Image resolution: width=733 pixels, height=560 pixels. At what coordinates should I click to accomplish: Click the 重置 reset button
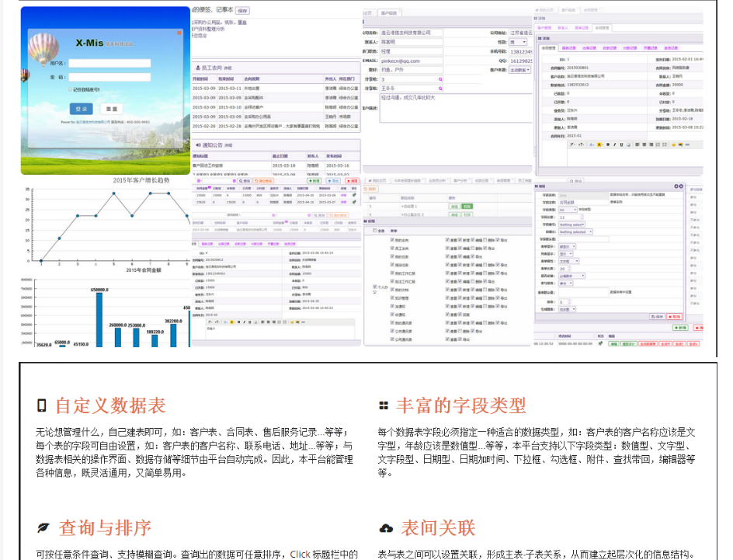[x=112, y=110]
